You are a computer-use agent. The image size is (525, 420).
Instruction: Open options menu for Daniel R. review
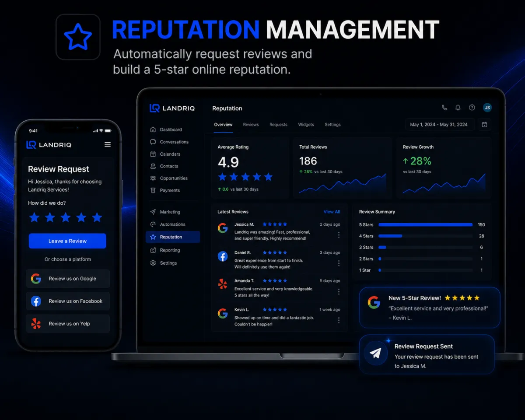coord(339,263)
